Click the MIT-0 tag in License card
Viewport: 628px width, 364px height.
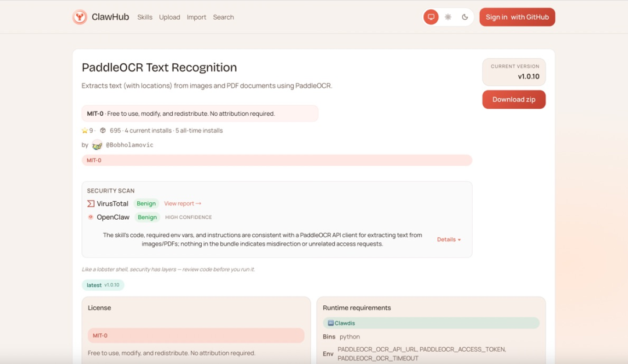point(196,336)
